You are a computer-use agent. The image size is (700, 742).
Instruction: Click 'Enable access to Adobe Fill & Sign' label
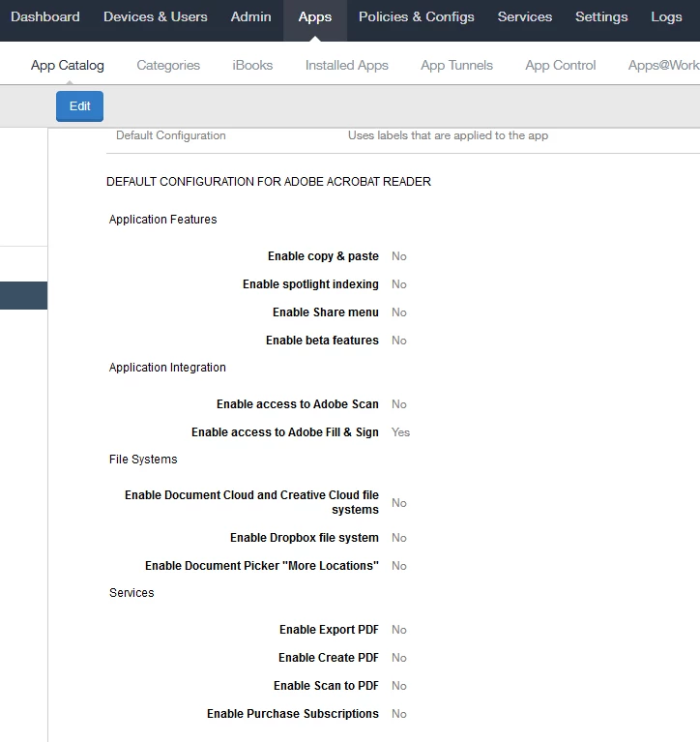pos(284,432)
